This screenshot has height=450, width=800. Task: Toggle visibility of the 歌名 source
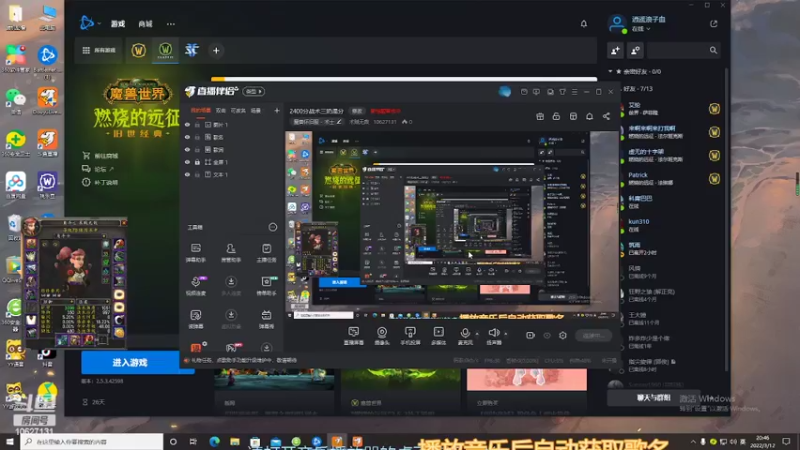click(187, 137)
